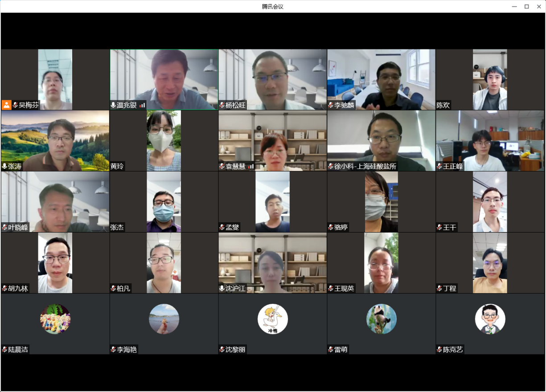Minimize the 腾讯会议 window
Image resolution: width=546 pixels, height=392 pixels.
click(x=514, y=6)
